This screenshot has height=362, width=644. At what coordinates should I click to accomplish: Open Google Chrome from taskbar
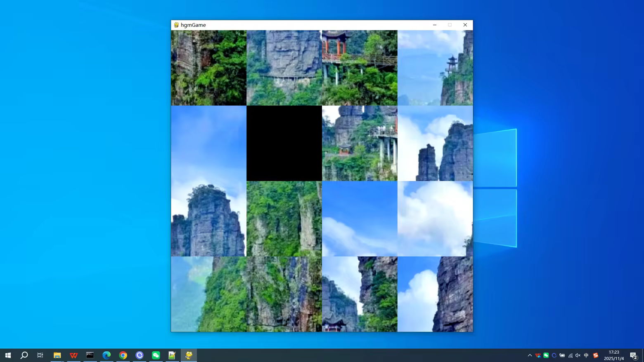coord(123,355)
